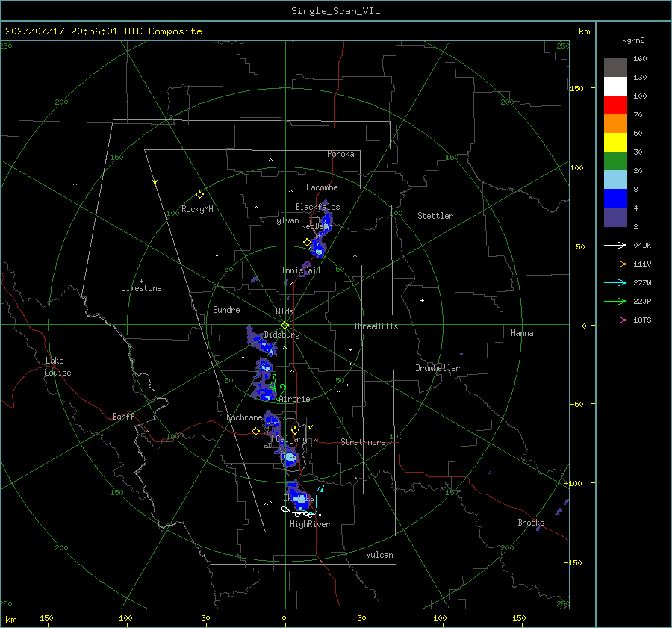The image size is (672, 628).
Task: Click the gray 160 kg/m2 color swatch
Action: pos(615,68)
